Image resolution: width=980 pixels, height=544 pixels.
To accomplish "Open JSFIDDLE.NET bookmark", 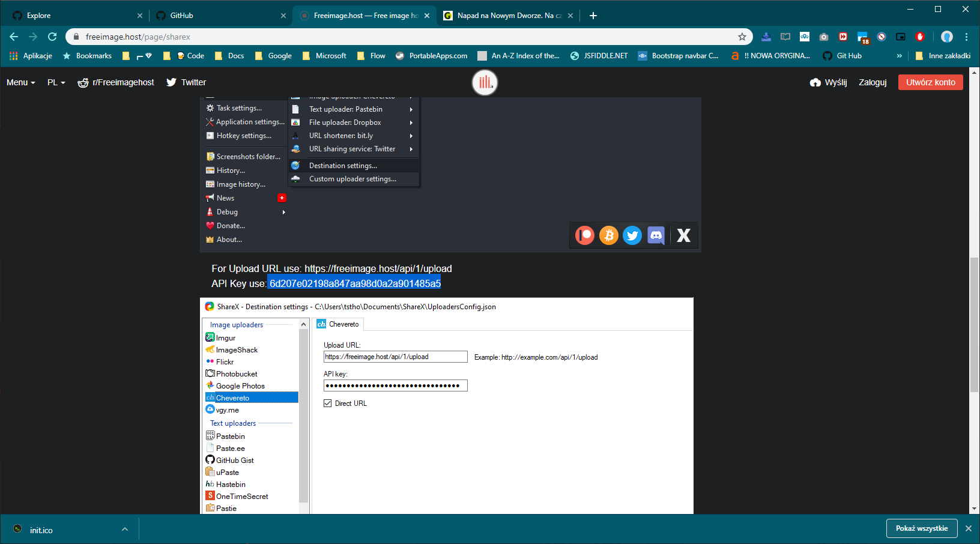I will [599, 56].
